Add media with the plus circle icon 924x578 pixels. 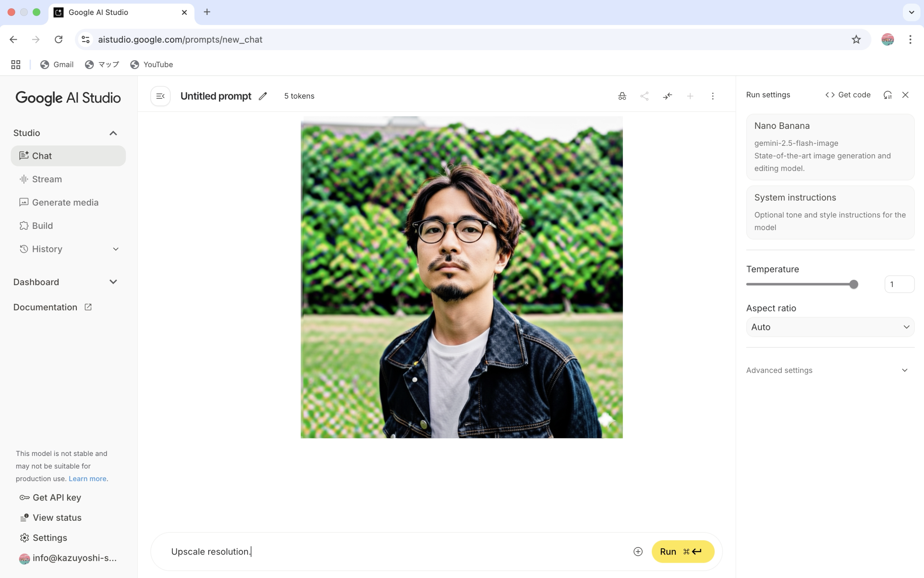(638, 552)
